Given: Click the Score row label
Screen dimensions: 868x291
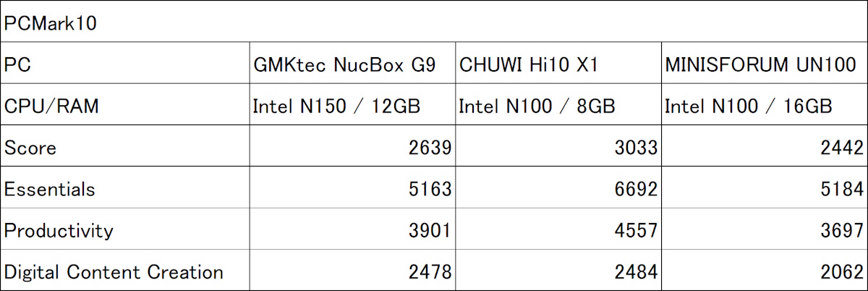Looking at the screenshot, I should [x=30, y=148].
